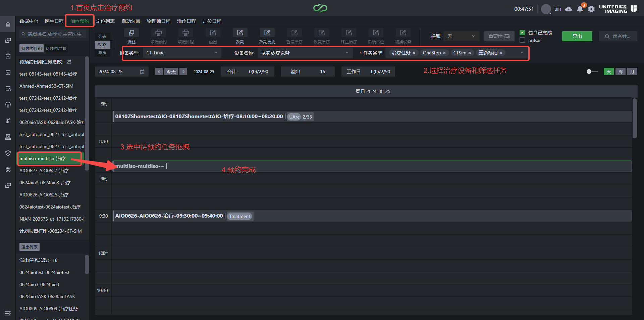Enable the pulsar checkbox
The height and width of the screenshot is (320, 644).
point(522,40)
